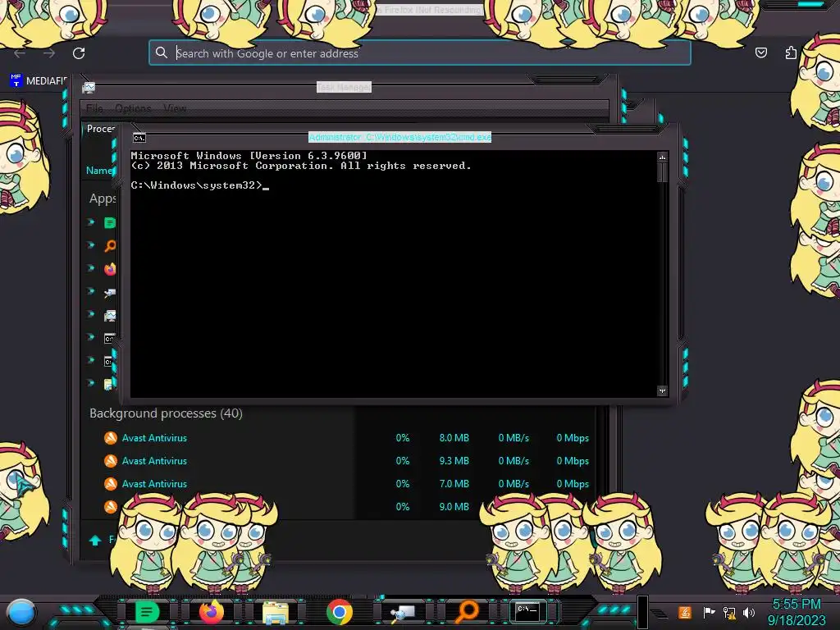
Task: Select the Processes tab in Task Manager
Action: pyautogui.click(x=101, y=129)
